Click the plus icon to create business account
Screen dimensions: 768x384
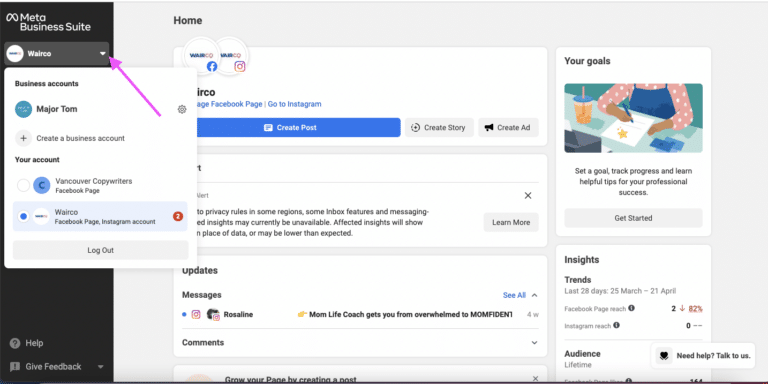pos(23,138)
